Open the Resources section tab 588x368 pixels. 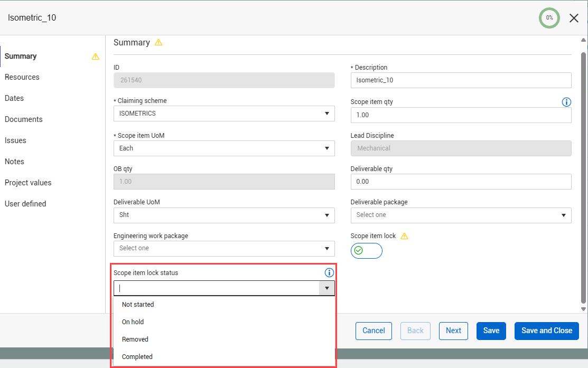click(52, 77)
